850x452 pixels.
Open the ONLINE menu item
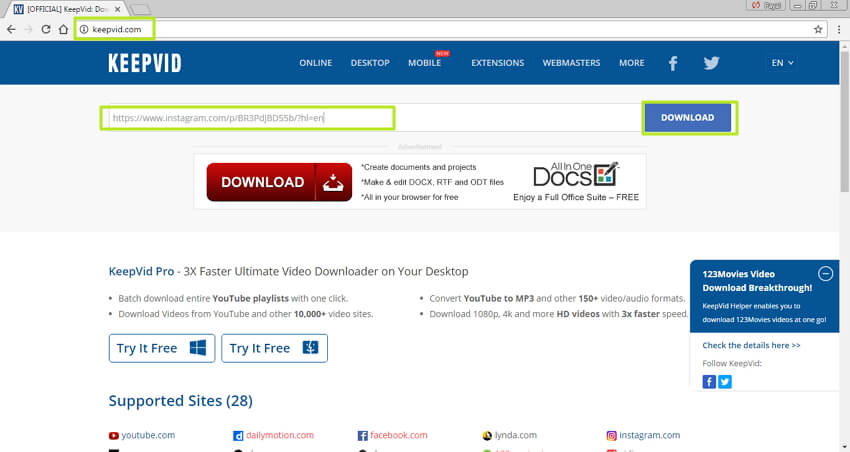click(315, 63)
